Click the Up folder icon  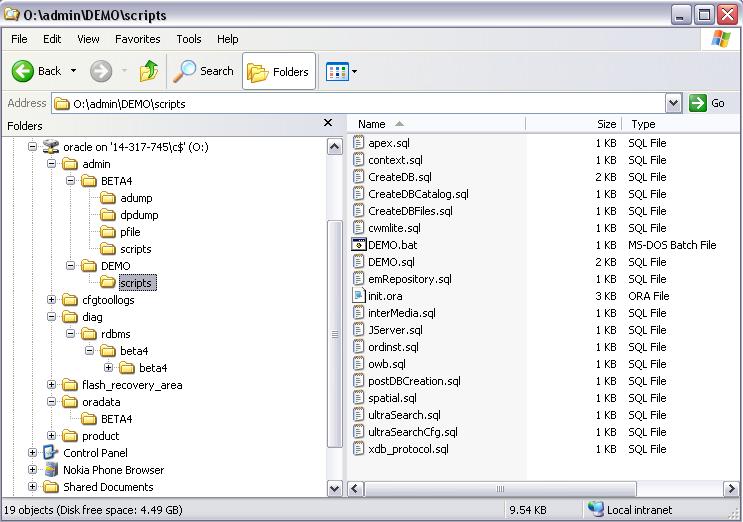point(149,71)
